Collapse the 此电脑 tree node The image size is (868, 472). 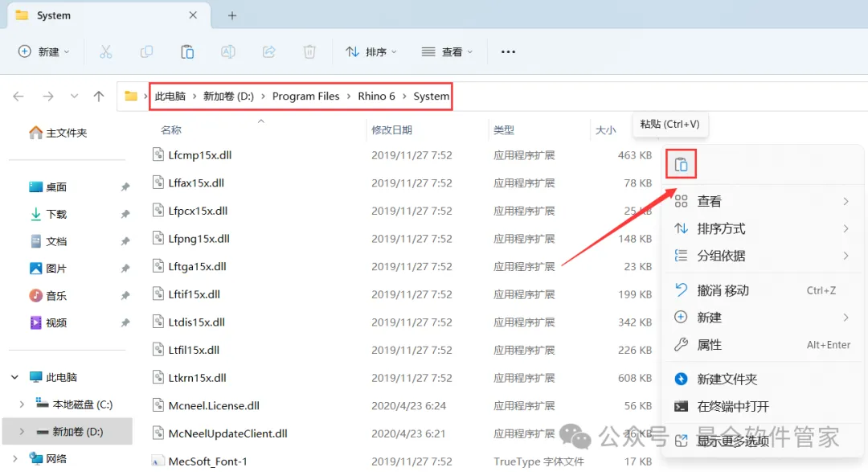click(x=14, y=378)
